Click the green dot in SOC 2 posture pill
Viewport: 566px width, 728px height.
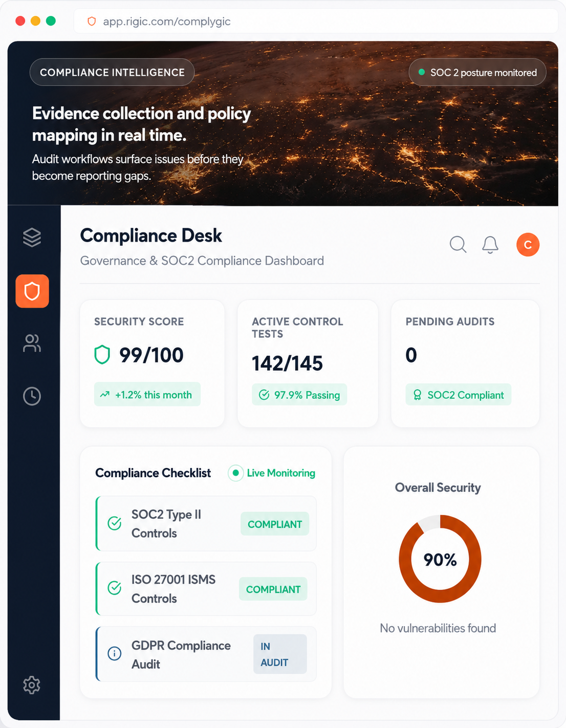click(x=422, y=72)
